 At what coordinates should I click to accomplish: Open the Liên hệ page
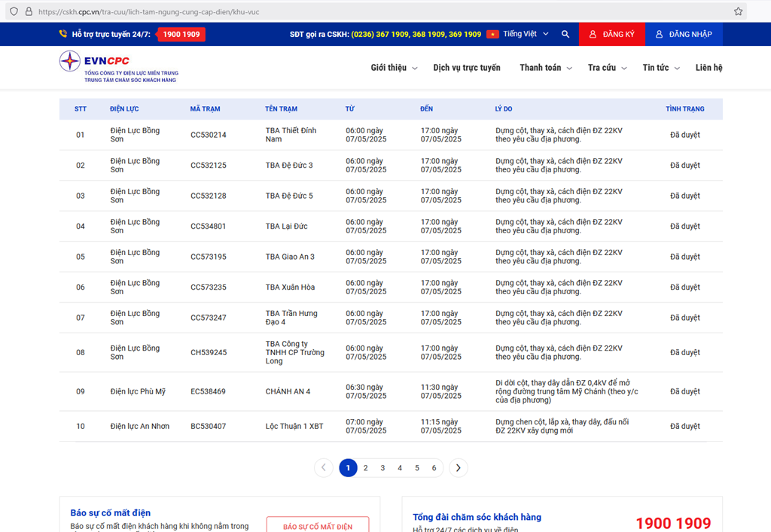[709, 68]
